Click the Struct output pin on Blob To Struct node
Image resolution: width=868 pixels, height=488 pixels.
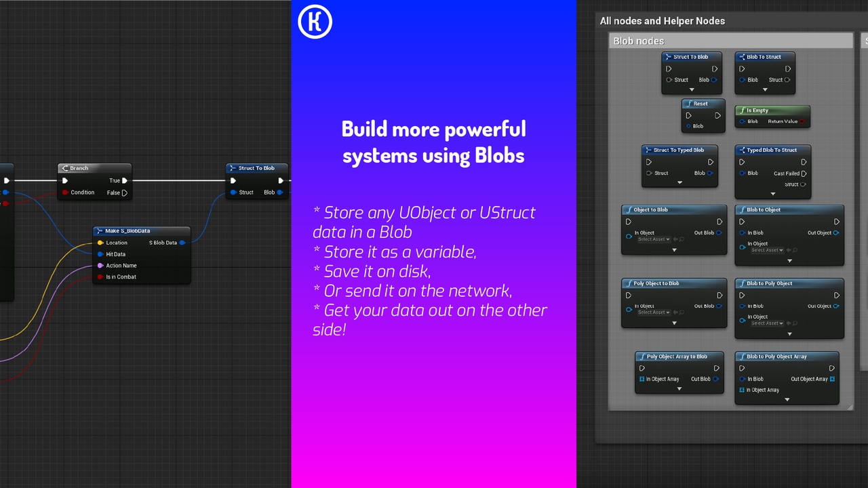pos(787,80)
